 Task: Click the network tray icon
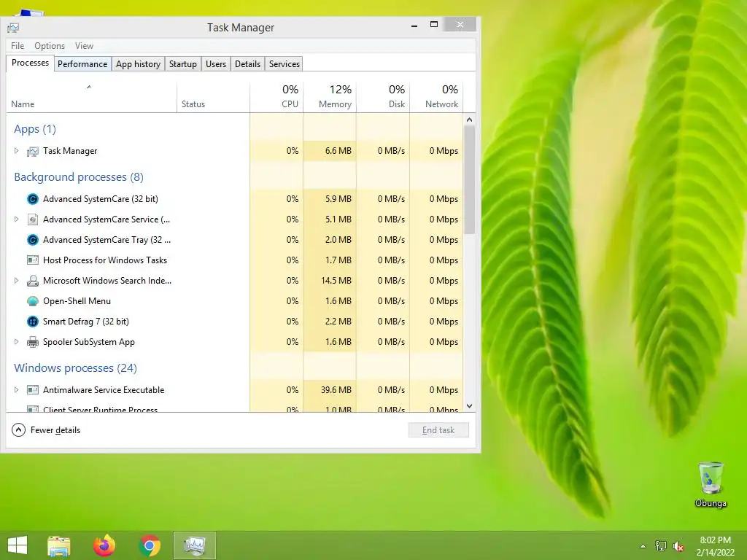point(661,546)
